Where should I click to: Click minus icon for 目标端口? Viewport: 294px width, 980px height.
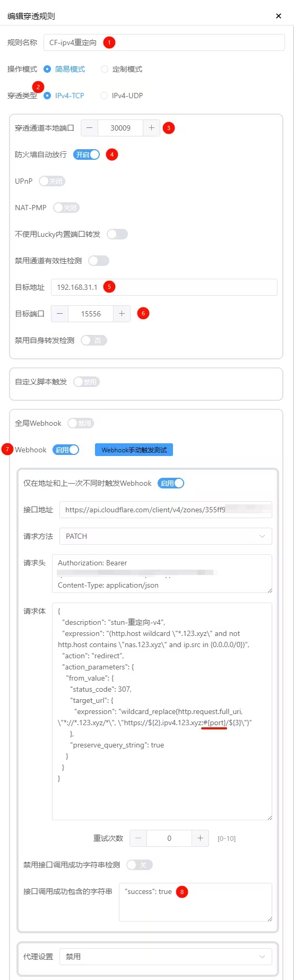click(x=59, y=314)
